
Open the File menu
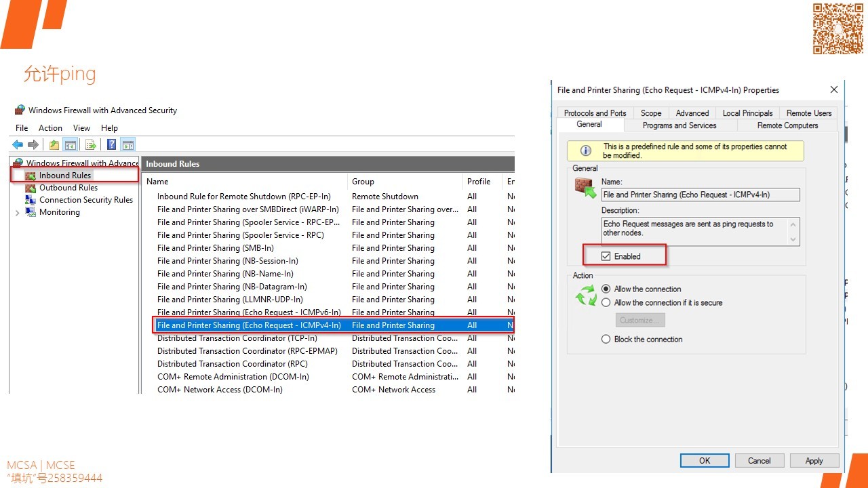click(22, 127)
